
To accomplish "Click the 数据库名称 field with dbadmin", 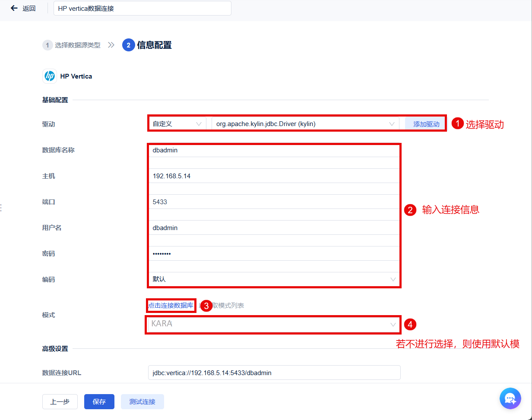I will [274, 150].
